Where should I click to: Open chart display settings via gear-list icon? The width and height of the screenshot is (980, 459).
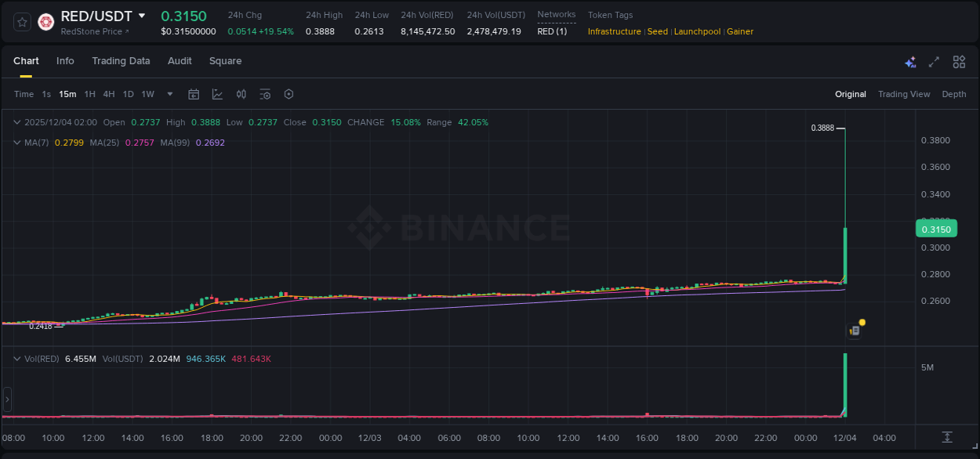(x=265, y=94)
